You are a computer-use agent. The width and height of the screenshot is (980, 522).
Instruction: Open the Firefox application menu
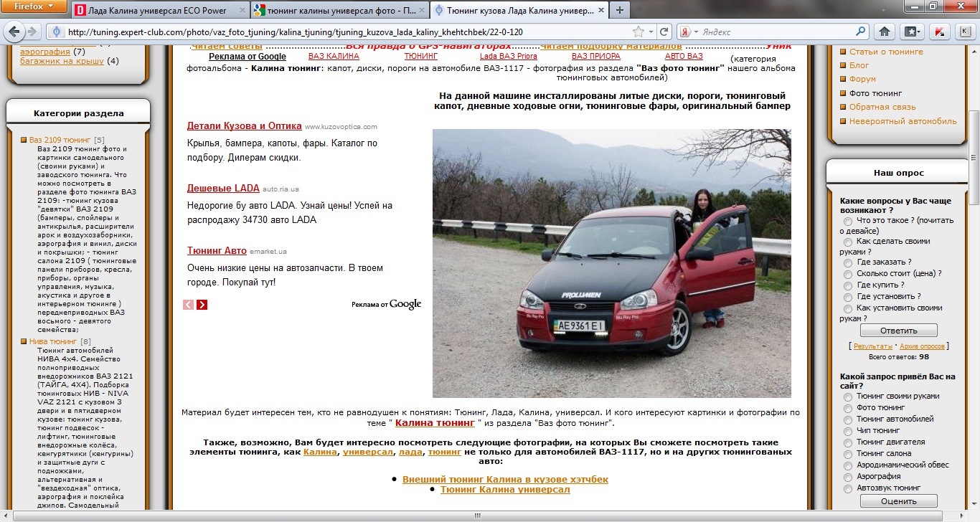[x=33, y=6]
